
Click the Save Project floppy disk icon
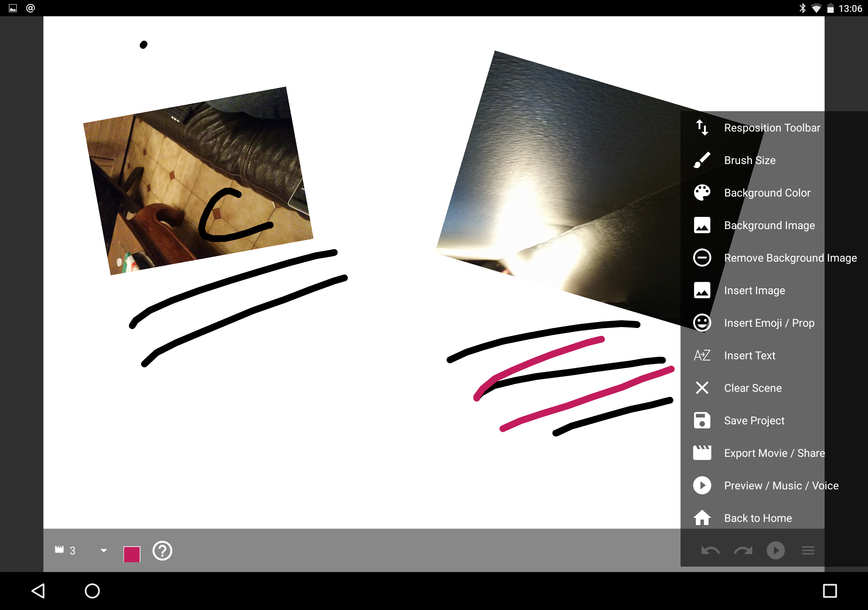[702, 420]
